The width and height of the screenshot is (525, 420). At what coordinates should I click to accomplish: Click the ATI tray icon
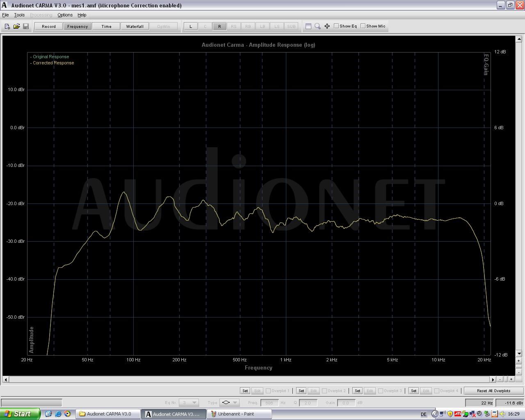(x=457, y=414)
